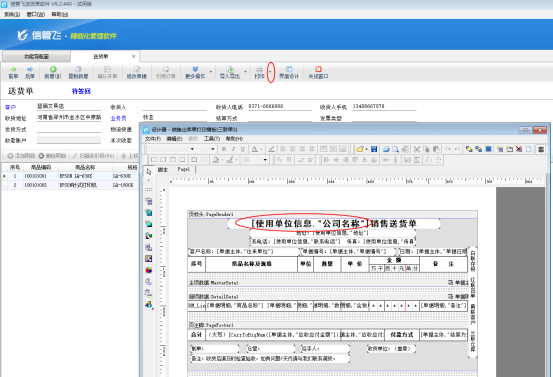Toggle italic formatting in designer toolbar

click(x=233, y=149)
